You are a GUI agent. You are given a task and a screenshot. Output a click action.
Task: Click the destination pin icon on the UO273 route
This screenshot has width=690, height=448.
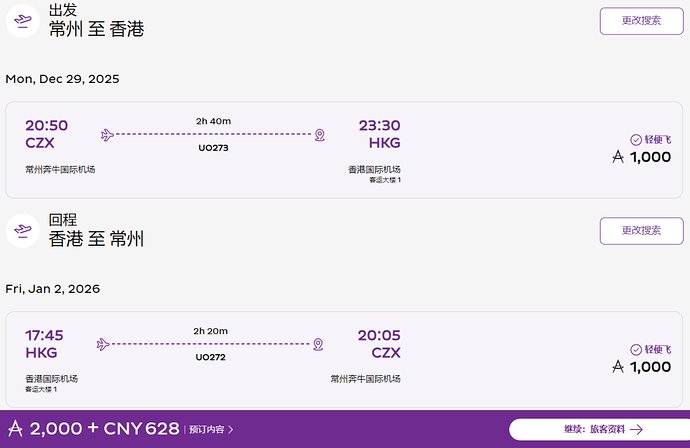pyautogui.click(x=319, y=135)
